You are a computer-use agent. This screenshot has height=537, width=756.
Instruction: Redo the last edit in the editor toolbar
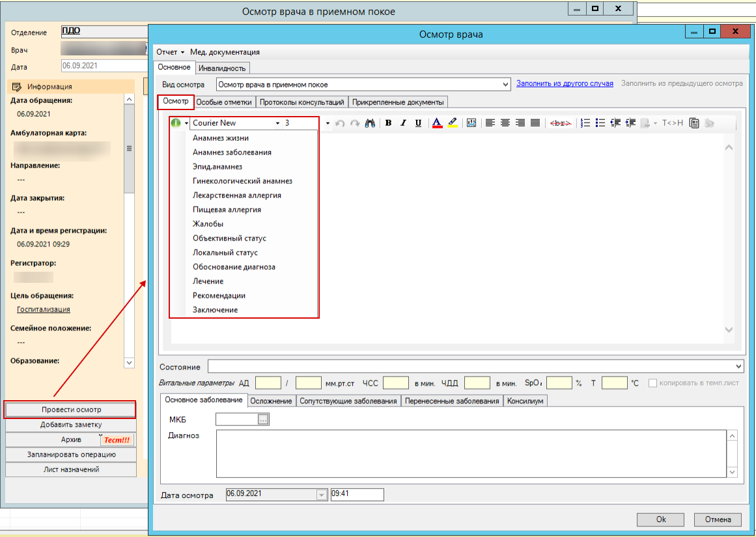[355, 124]
